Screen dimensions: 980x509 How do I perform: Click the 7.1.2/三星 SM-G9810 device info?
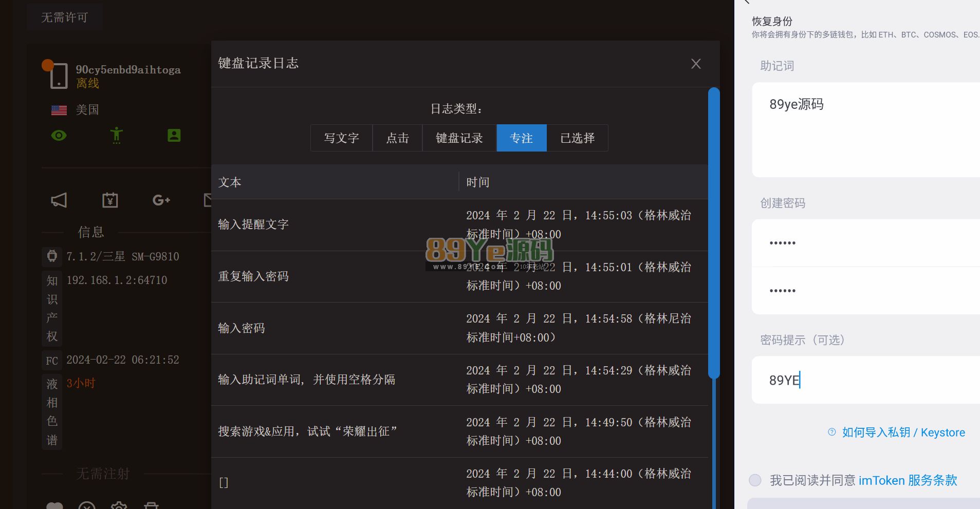(x=123, y=256)
